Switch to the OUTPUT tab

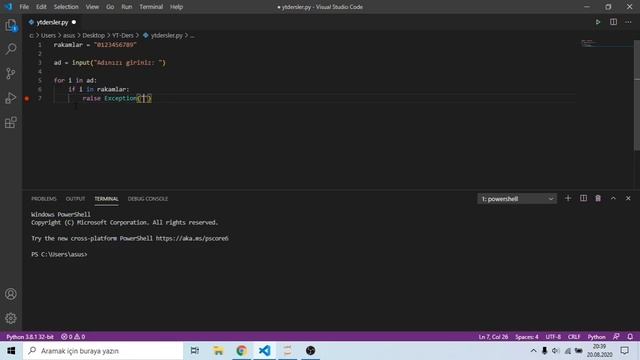[76, 199]
